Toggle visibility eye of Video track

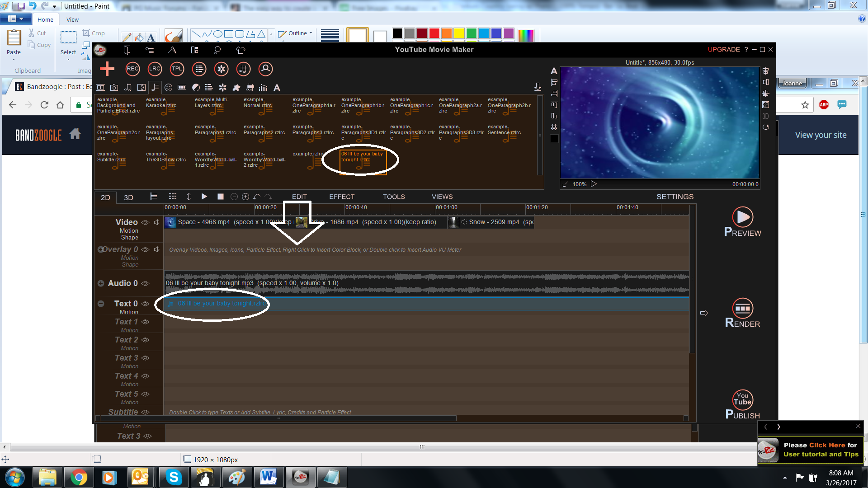(145, 222)
